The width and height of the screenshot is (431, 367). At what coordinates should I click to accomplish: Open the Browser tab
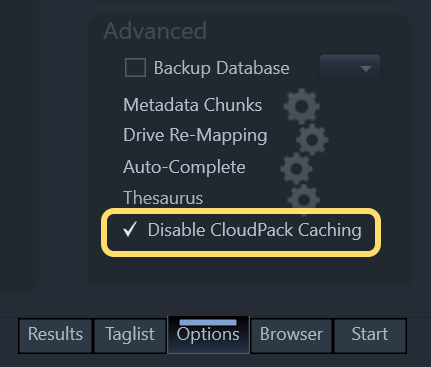click(291, 335)
